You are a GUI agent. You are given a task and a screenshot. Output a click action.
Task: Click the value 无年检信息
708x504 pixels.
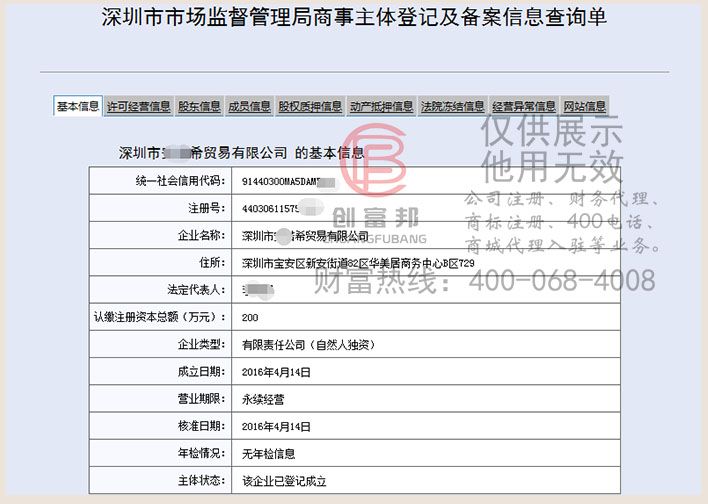[x=268, y=453]
